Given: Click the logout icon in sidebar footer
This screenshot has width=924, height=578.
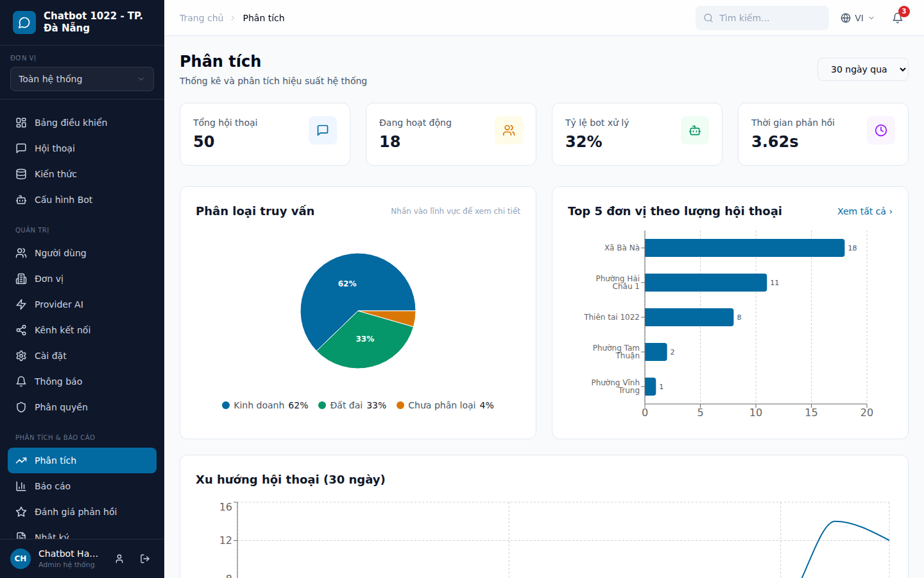Looking at the screenshot, I should [145, 559].
